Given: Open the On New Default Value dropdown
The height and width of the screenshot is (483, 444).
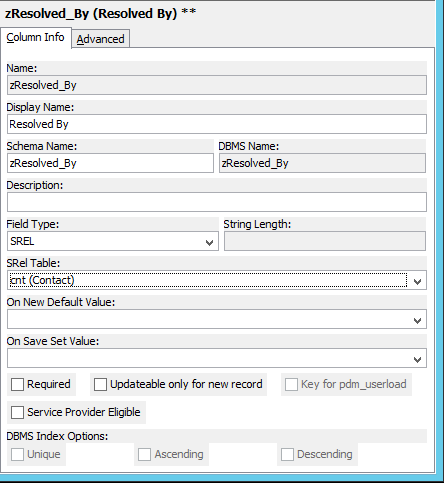Looking at the screenshot, I should coord(417,320).
